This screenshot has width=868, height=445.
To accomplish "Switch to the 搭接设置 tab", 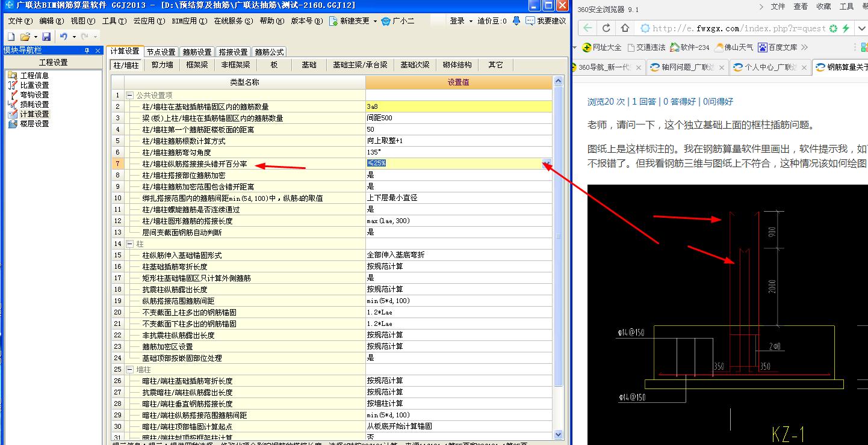I will (x=233, y=52).
